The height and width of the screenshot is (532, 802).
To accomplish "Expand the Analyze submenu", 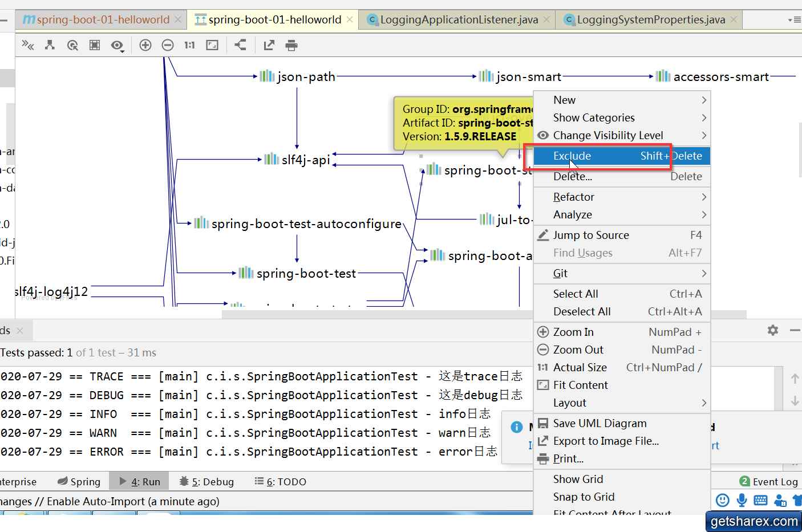I will pos(622,214).
